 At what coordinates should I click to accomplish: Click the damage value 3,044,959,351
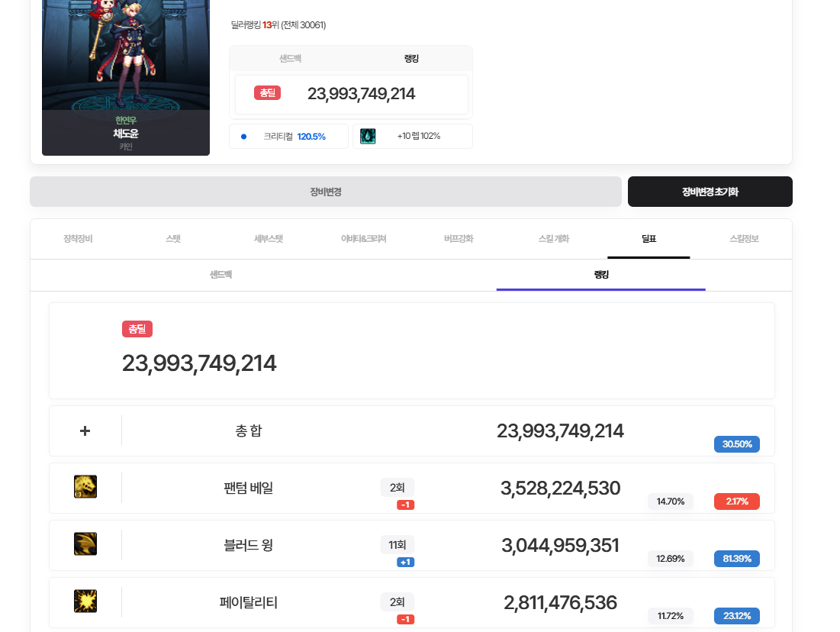point(560,545)
